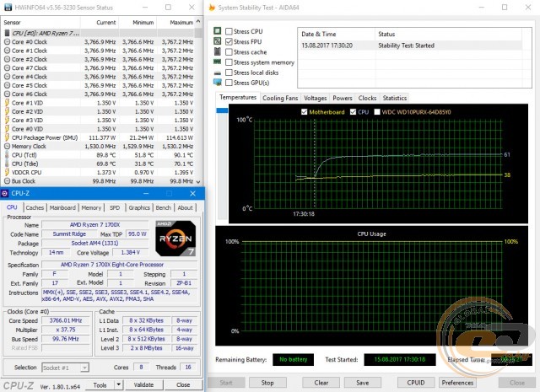Open the Statistics tab in AIDA64
Image resolution: width=540 pixels, height=392 pixels.
point(395,98)
